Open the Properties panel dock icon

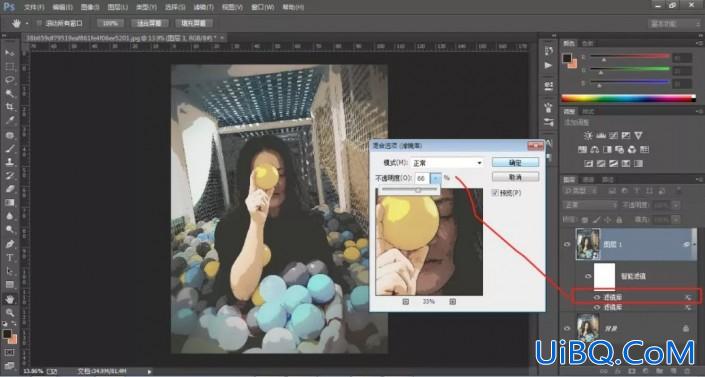548,85
